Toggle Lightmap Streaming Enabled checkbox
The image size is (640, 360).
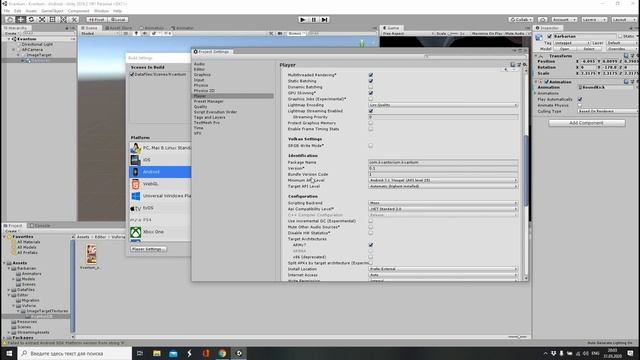pos(371,111)
